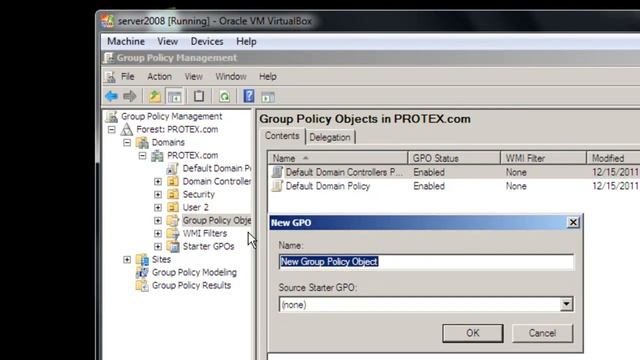Select the Group Policy Modeling node
Screen dimensions: 640x360
tap(194, 272)
